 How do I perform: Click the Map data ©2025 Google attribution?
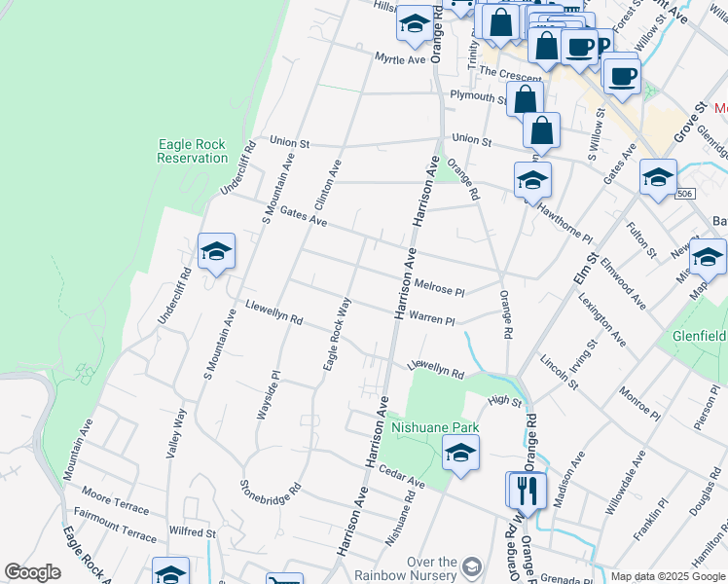668,576
